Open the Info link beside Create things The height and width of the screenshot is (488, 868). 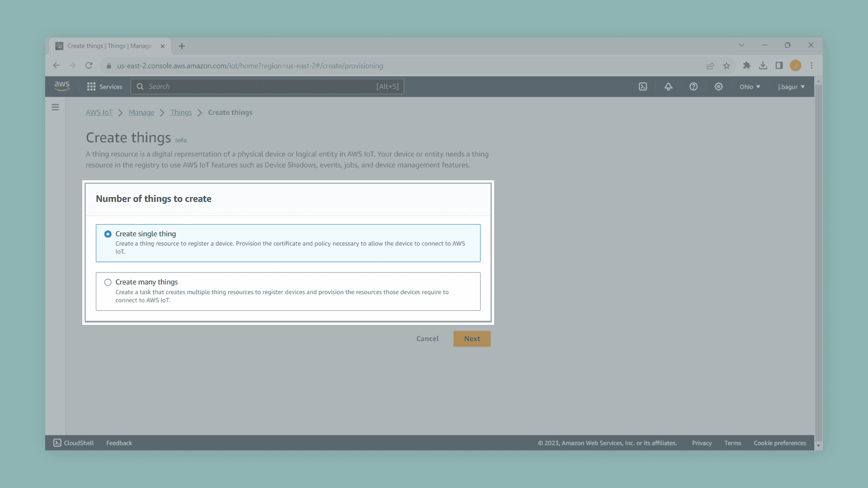click(181, 141)
